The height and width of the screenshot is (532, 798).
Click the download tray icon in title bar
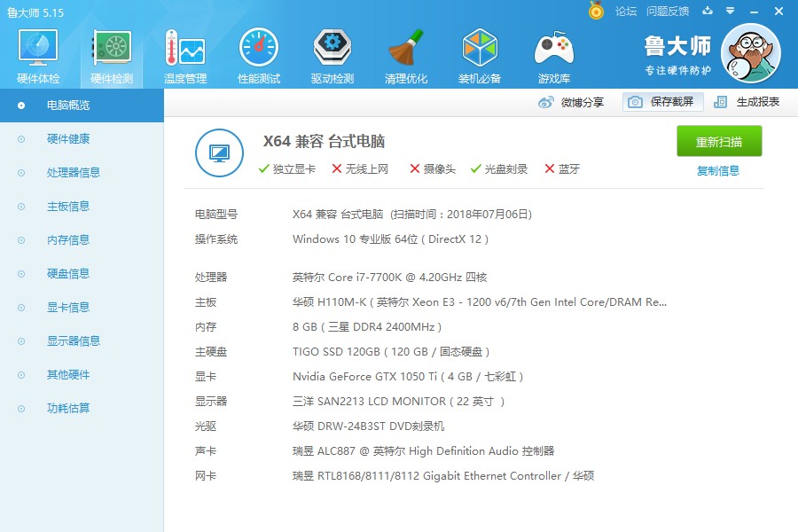[x=708, y=12]
